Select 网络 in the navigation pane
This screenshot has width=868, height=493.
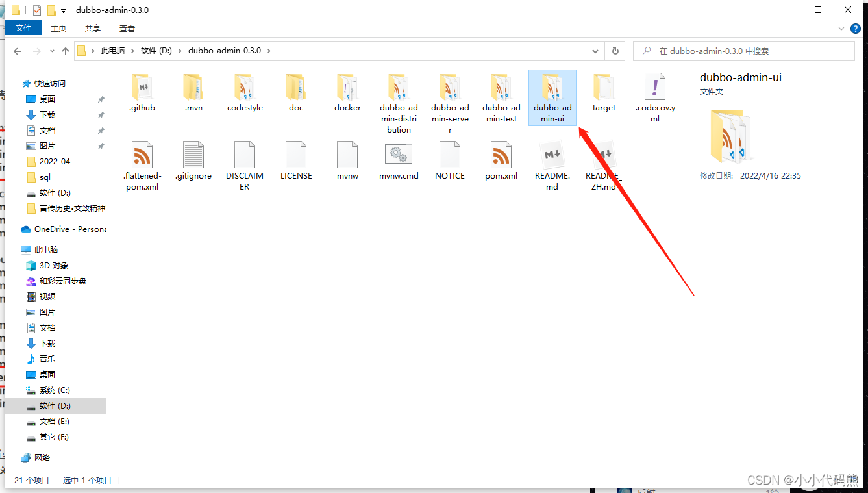click(x=42, y=457)
